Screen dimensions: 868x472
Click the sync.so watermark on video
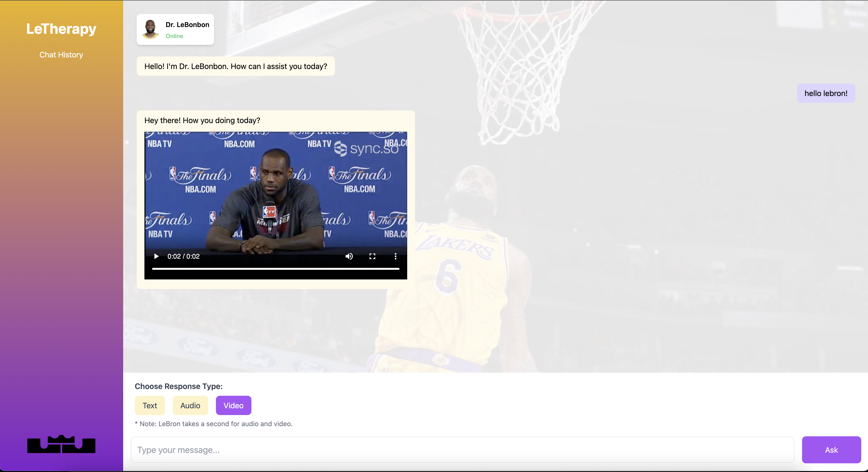coord(367,148)
